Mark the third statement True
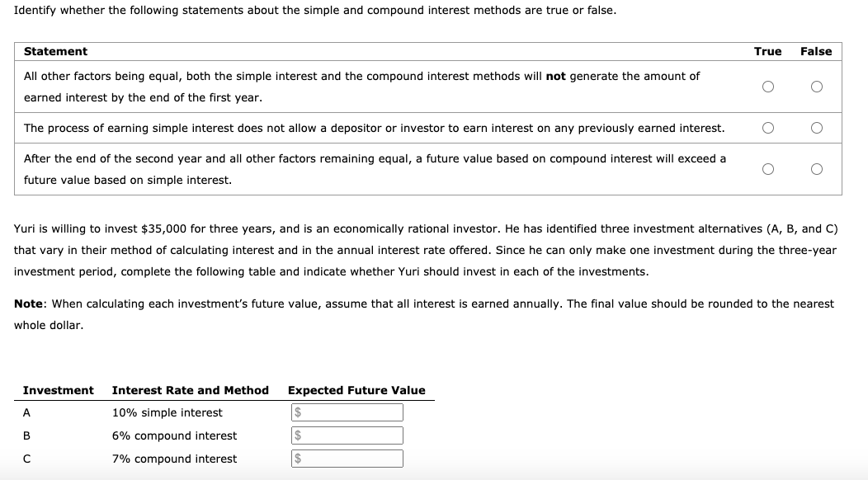Image resolution: width=868 pixels, height=480 pixels. pos(767,168)
